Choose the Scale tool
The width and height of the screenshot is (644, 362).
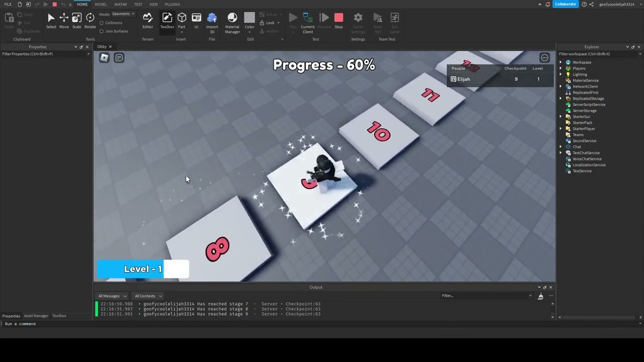click(x=76, y=21)
